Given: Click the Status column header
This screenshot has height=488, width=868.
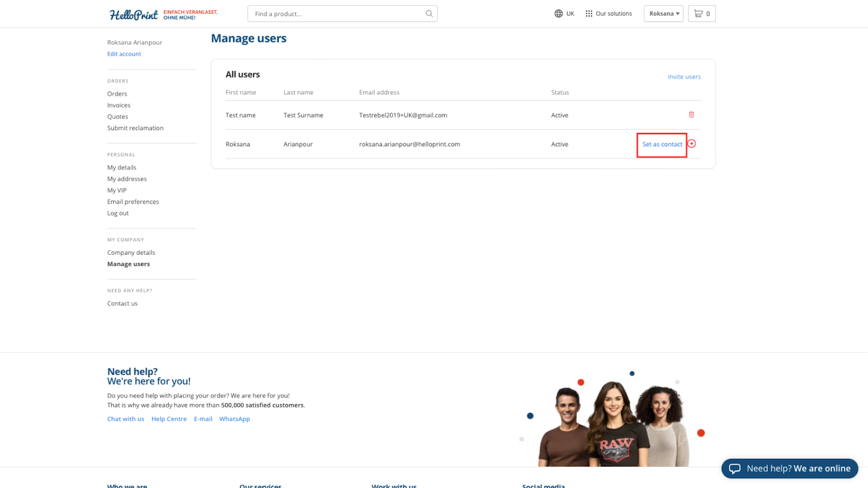Looking at the screenshot, I should (x=560, y=93).
